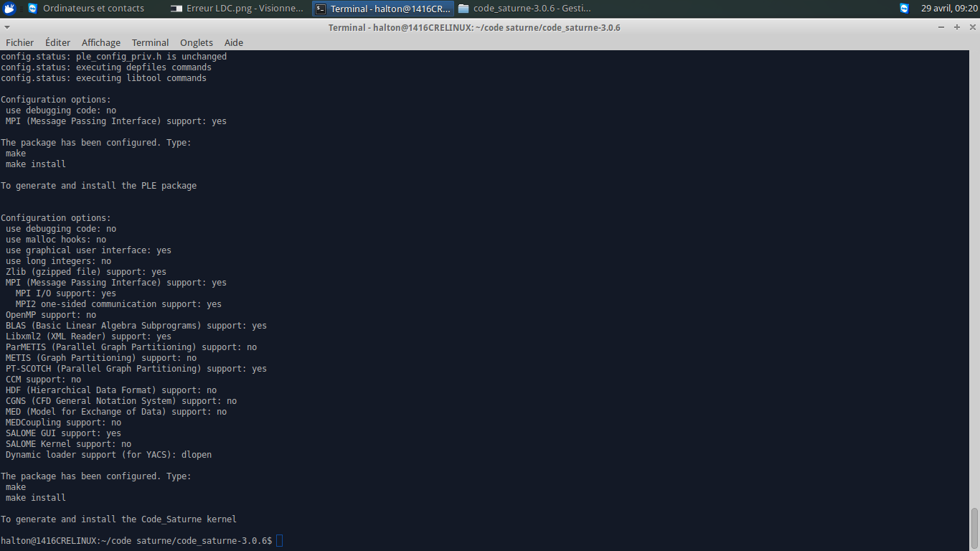Maximize the Terminal window
Screen dimensions: 980x551
pyautogui.click(x=957, y=27)
